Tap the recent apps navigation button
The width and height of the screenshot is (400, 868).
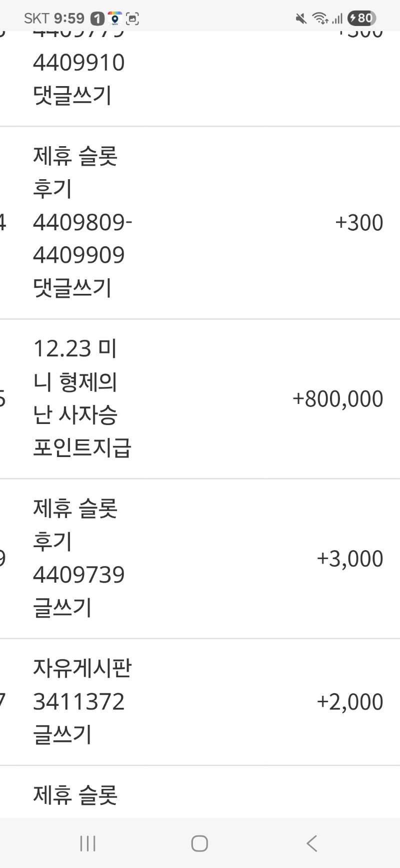[87, 843]
